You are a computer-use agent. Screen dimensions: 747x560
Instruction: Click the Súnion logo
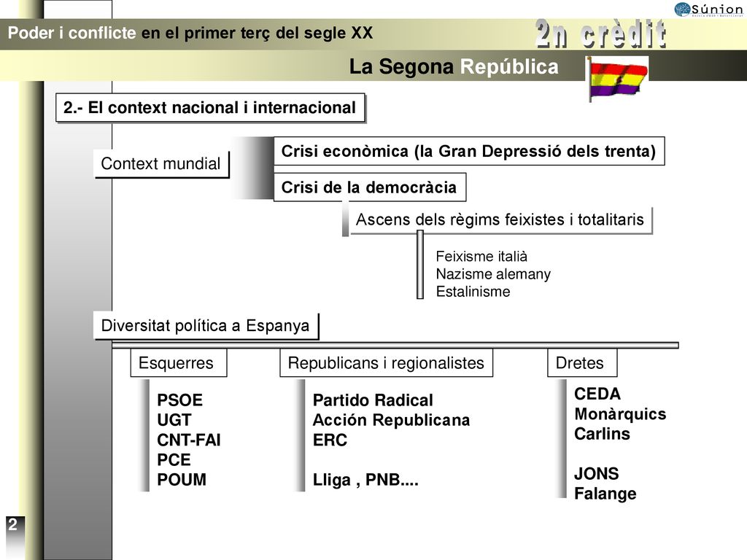pos(708,9)
